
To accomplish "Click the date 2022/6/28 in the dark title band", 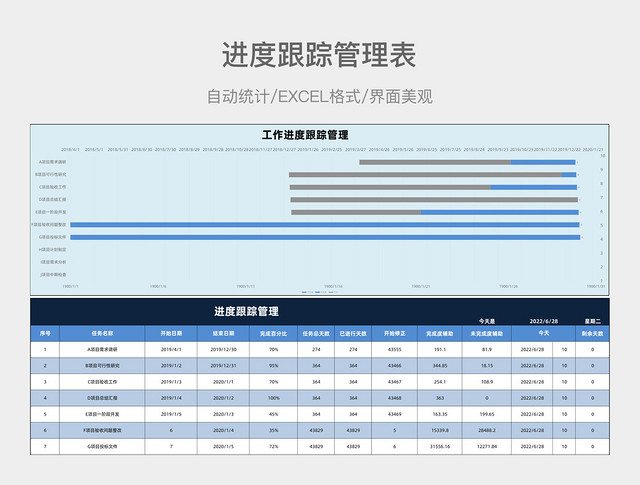I will click(543, 321).
